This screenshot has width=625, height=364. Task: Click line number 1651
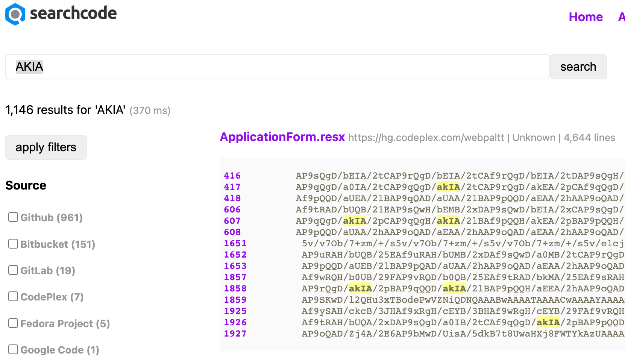235,244
